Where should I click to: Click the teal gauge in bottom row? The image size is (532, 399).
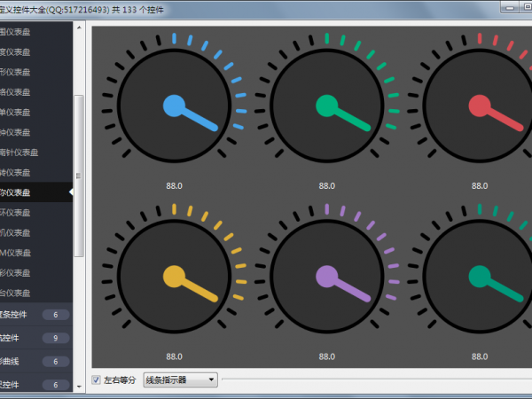(x=479, y=276)
